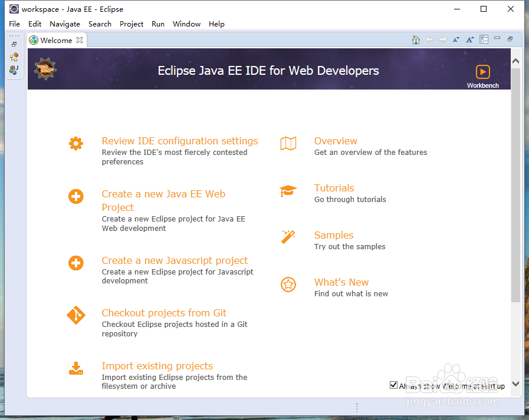The image size is (529, 420).
Task: Click the Welcome page scrollbar up arrow
Action: 515,61
